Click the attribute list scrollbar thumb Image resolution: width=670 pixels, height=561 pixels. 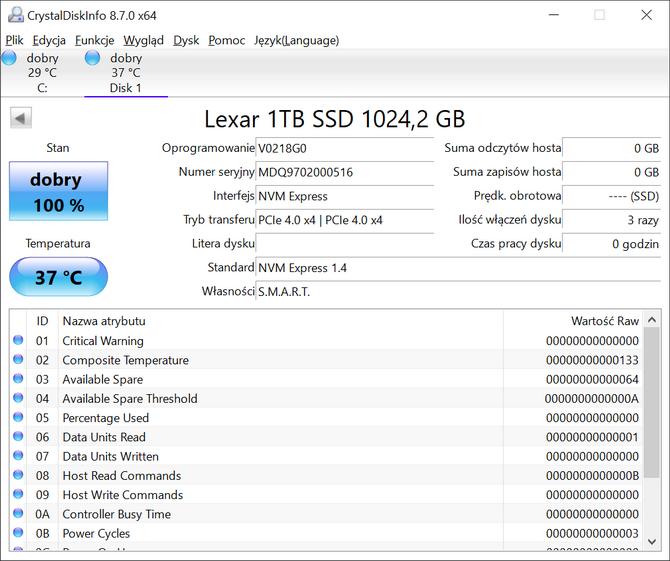(652, 402)
